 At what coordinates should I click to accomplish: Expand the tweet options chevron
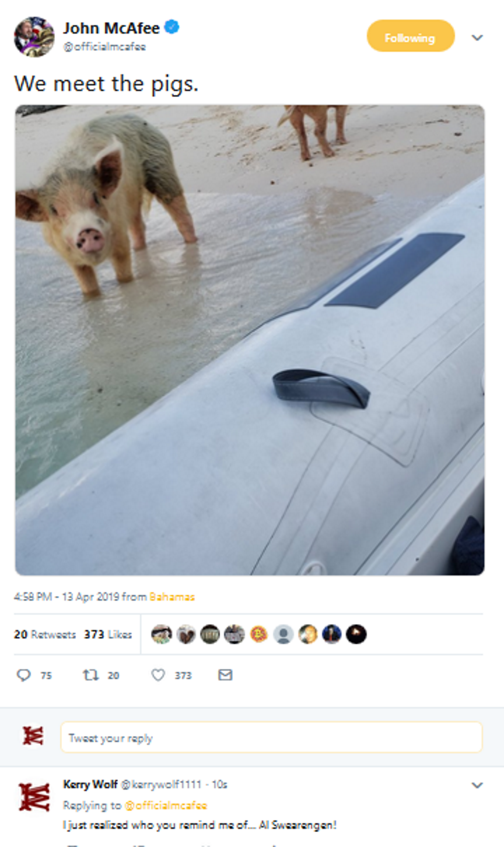(x=477, y=37)
